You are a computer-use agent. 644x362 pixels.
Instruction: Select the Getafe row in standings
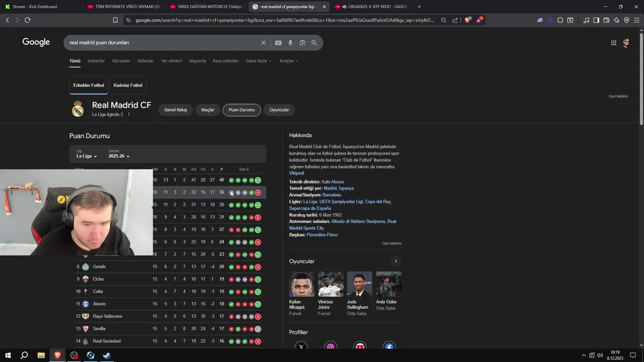[x=168, y=266]
